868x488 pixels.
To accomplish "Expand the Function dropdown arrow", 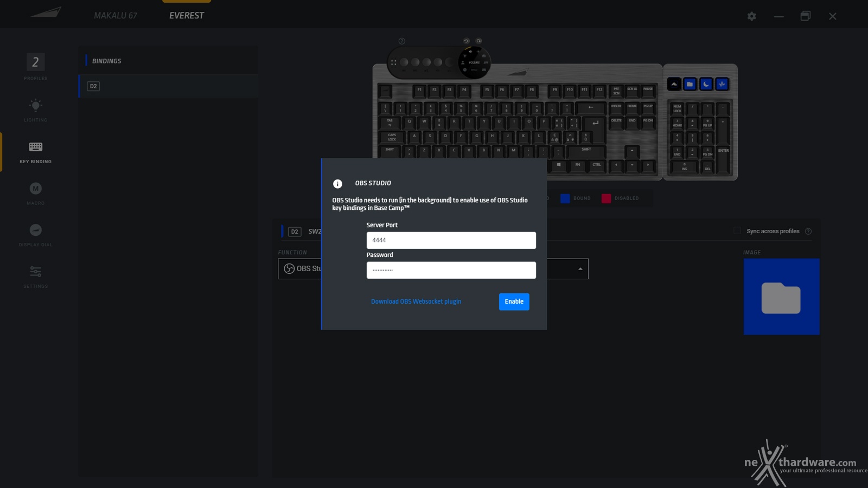I will pos(580,269).
